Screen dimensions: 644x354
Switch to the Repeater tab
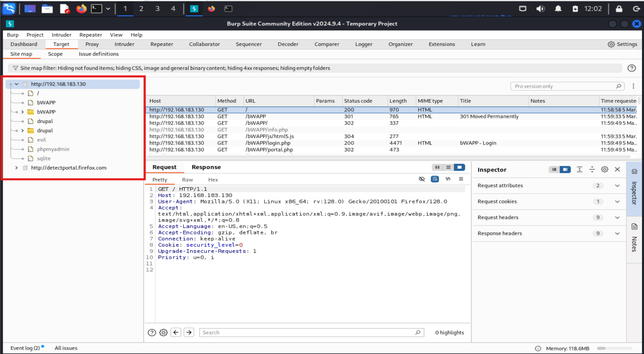162,44
